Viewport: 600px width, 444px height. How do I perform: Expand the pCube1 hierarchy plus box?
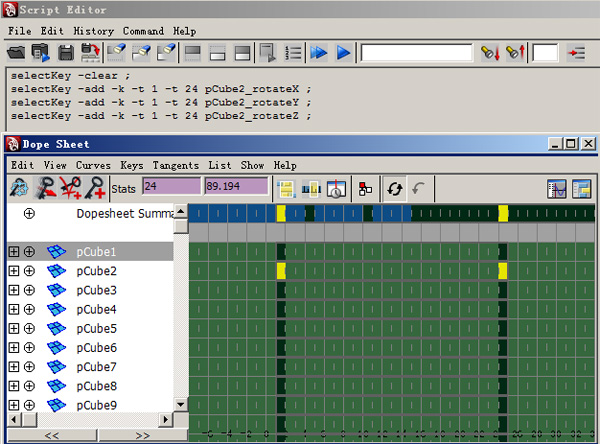(x=13, y=251)
